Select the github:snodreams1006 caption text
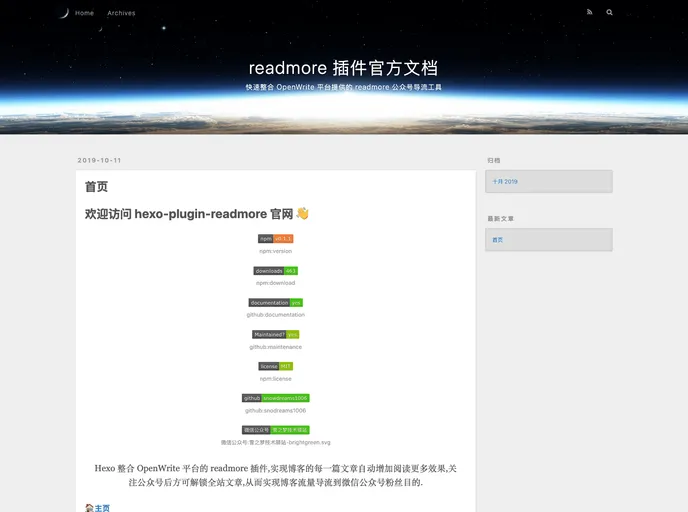Viewport: 688px width, 512px height. click(x=276, y=410)
